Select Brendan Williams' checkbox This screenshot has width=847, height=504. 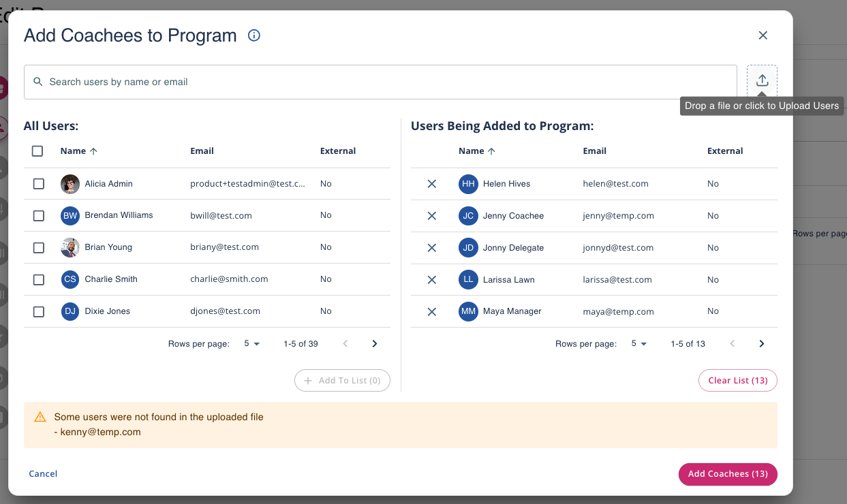click(39, 215)
